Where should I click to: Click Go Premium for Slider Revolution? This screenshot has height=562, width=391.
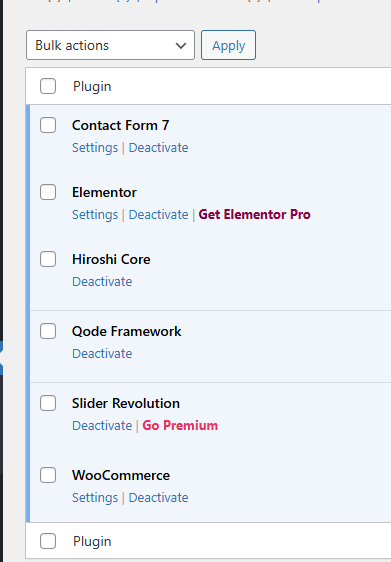(x=180, y=425)
